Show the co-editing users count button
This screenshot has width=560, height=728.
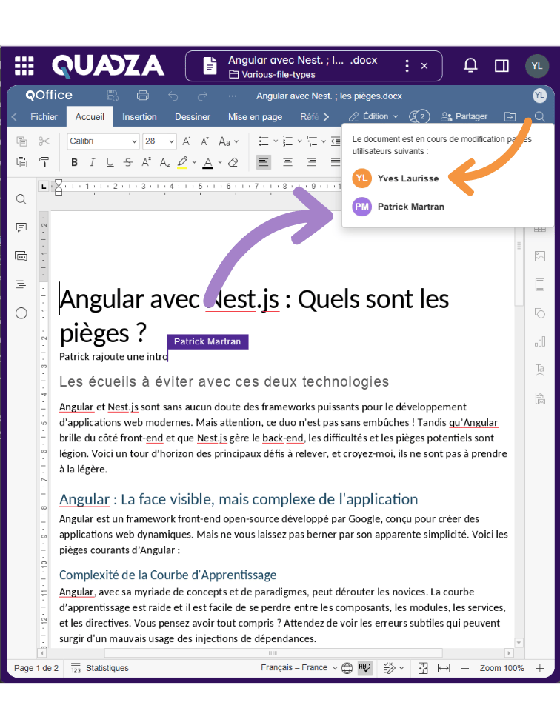click(419, 116)
